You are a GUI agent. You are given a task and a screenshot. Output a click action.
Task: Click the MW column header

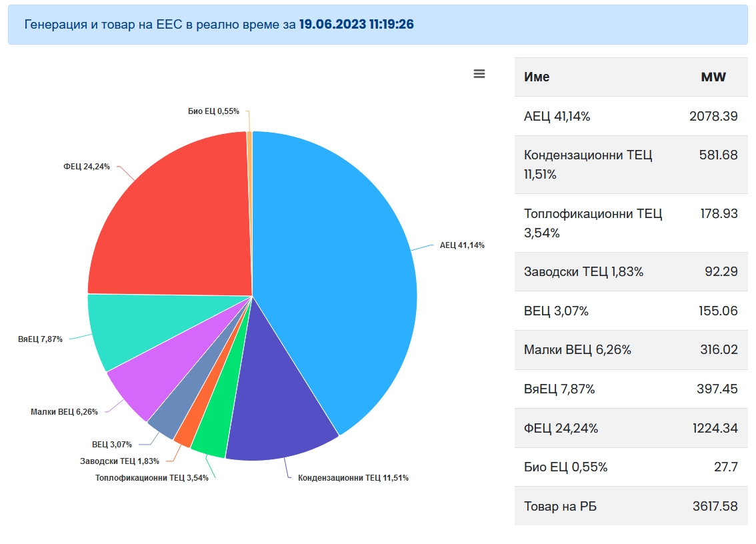(713, 77)
